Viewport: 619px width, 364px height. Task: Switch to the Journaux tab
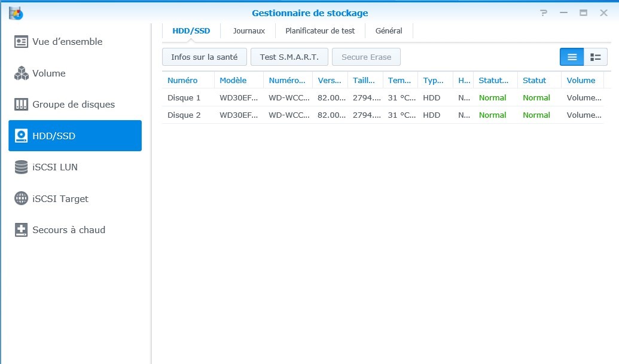[249, 30]
